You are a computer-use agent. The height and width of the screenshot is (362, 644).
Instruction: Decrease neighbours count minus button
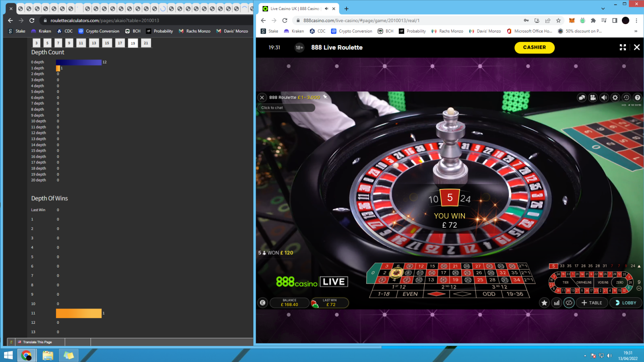tap(639, 288)
